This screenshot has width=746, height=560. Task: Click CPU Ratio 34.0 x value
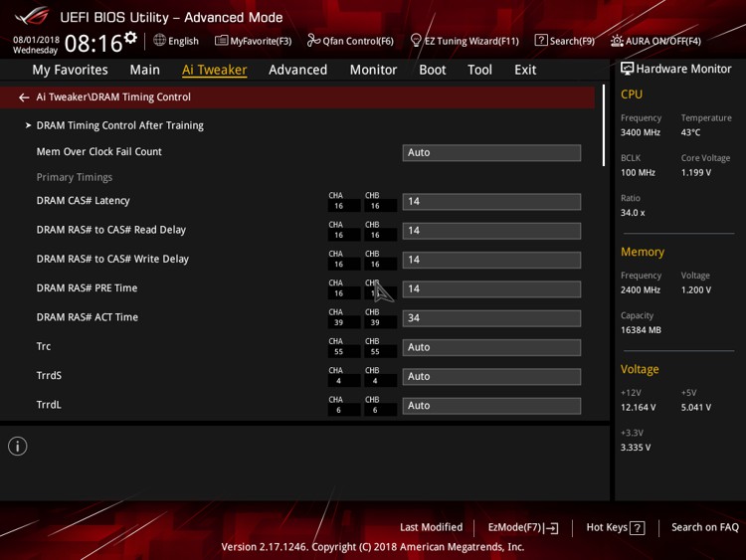click(x=633, y=213)
